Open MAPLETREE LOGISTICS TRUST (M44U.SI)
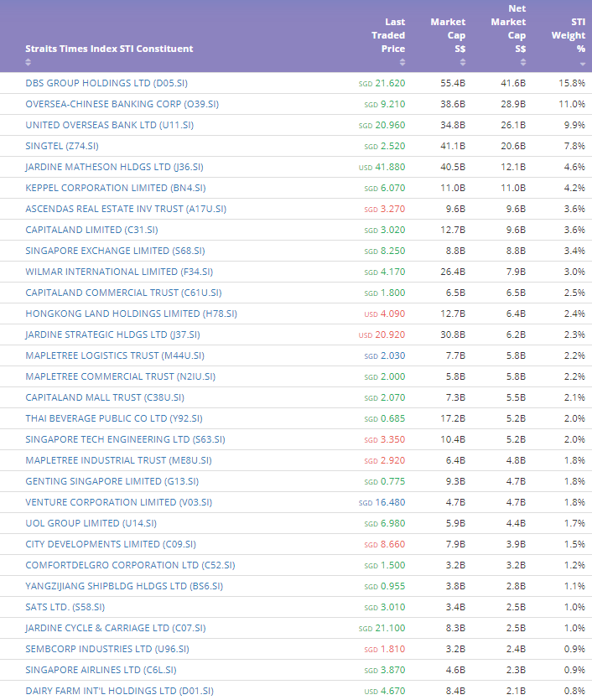Screen dimensions: 592x700 click(115, 355)
